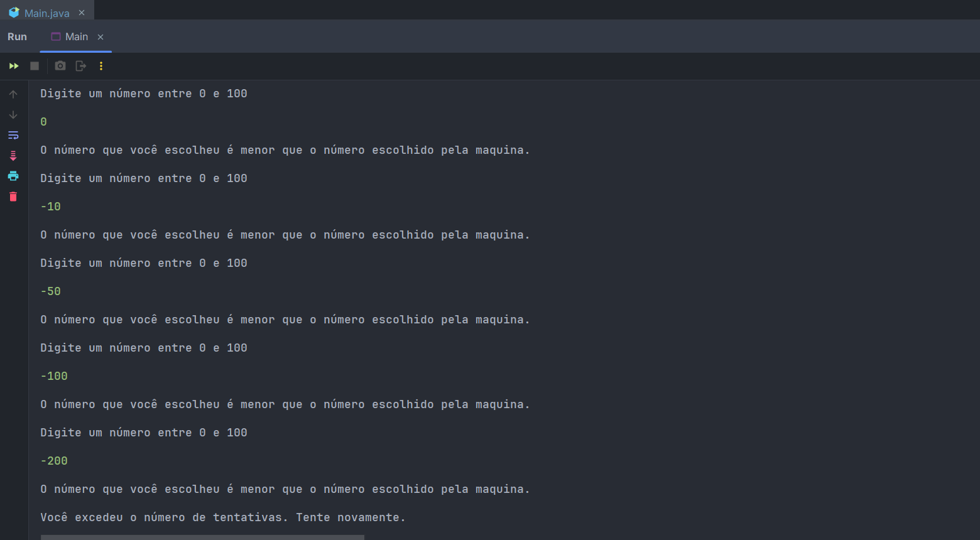Image resolution: width=980 pixels, height=540 pixels.
Task: Click the 'Digite um número' prompt above -50
Action: pyautogui.click(x=144, y=263)
